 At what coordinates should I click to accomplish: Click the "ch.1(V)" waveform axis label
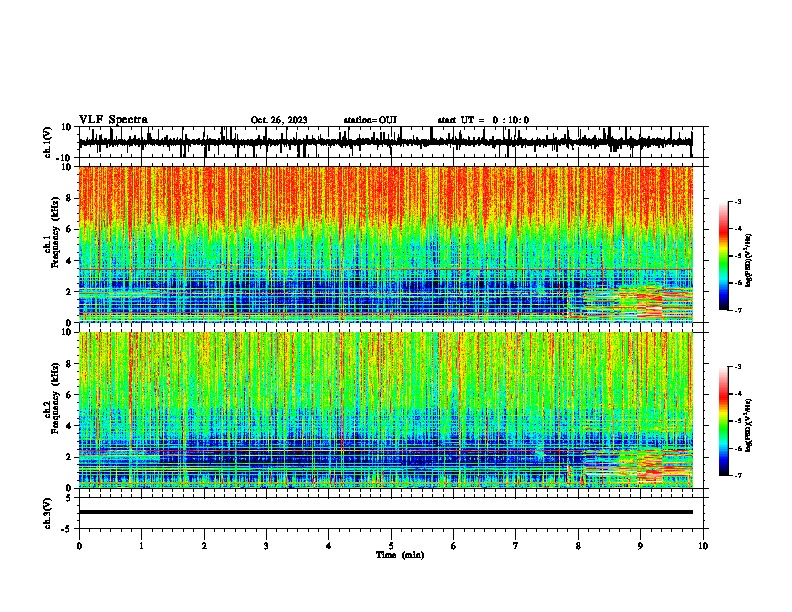[x=48, y=142]
